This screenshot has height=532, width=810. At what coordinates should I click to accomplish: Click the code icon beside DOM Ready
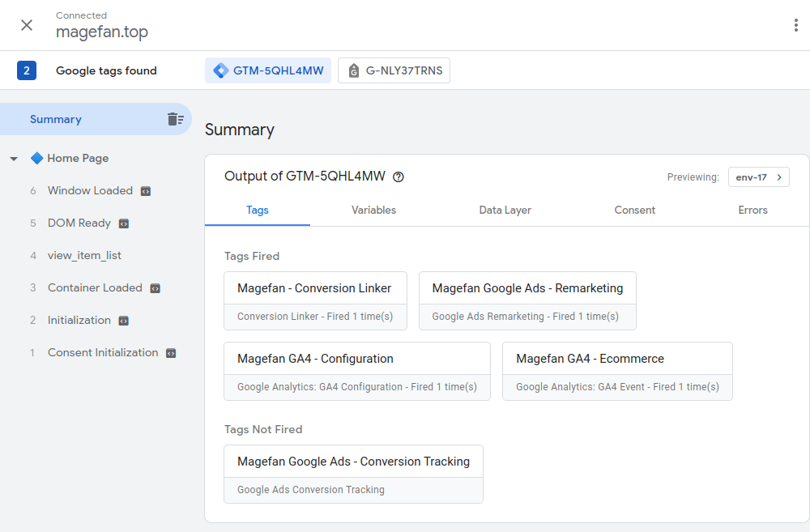(x=124, y=223)
